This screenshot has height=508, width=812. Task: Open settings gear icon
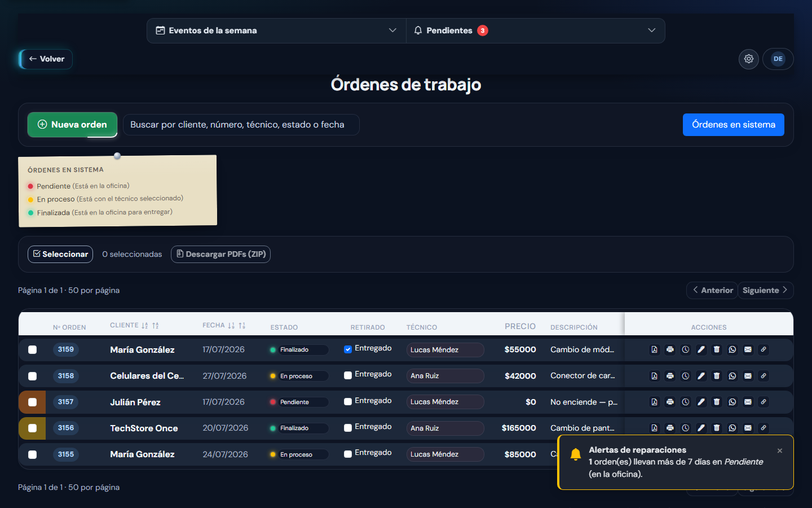click(x=749, y=59)
